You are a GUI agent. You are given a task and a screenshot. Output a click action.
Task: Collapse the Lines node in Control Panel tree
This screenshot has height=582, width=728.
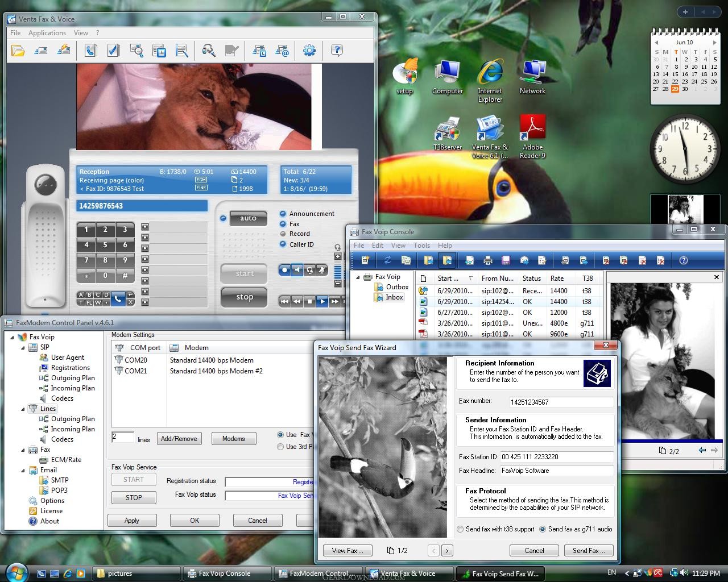point(23,409)
